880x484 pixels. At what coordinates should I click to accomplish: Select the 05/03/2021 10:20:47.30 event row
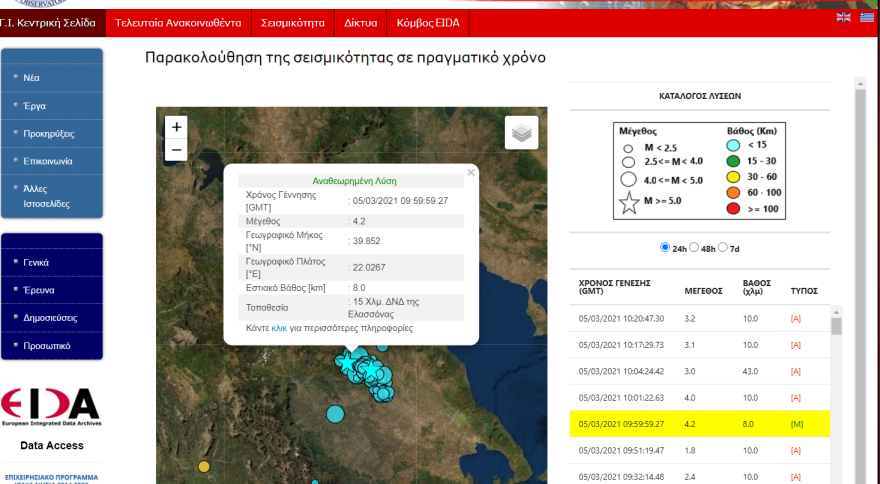(x=699, y=318)
